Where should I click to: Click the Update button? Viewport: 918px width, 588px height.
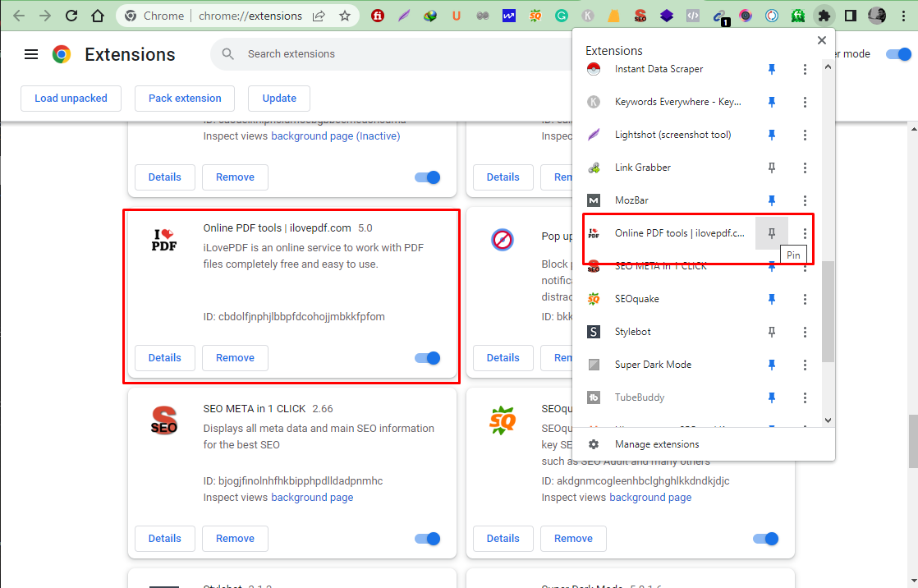pyautogui.click(x=279, y=99)
